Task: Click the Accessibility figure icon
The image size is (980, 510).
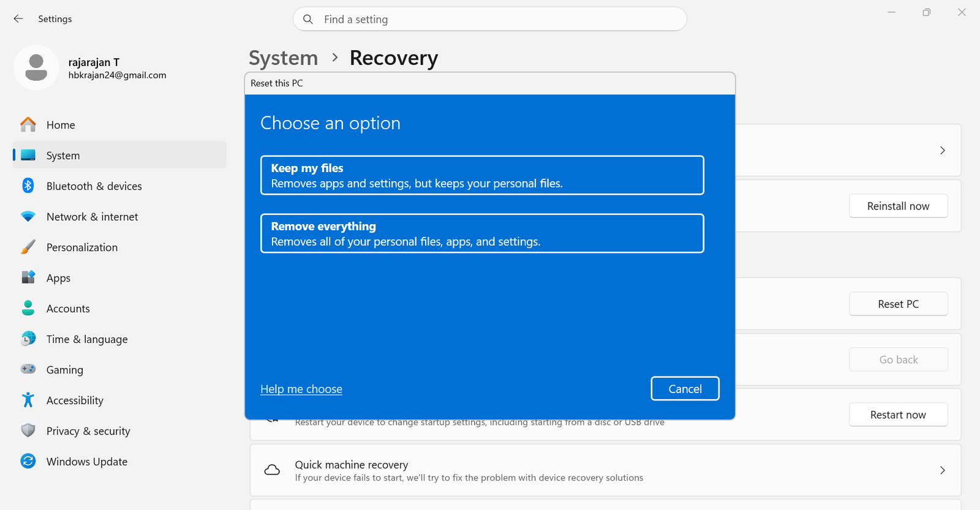Action: point(28,400)
